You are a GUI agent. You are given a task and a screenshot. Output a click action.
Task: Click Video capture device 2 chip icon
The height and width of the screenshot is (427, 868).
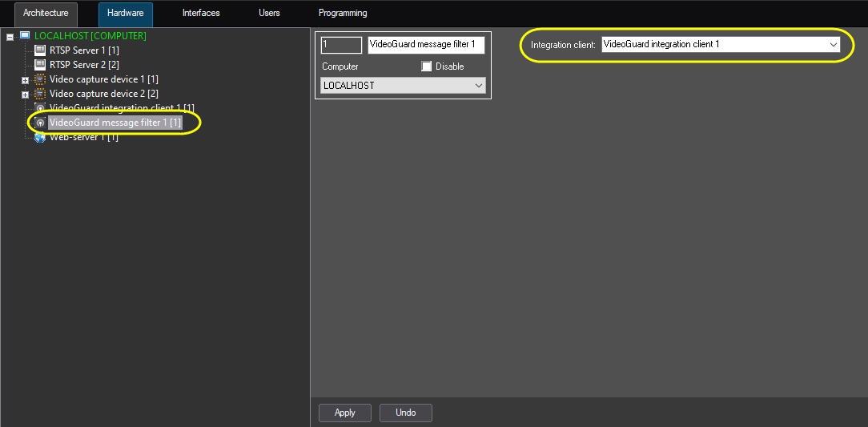40,94
